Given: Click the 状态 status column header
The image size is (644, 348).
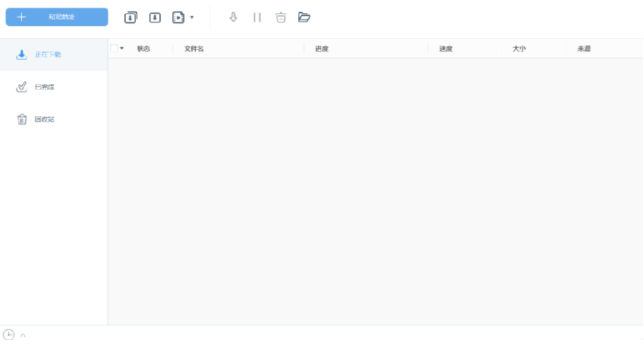Looking at the screenshot, I should (143, 49).
